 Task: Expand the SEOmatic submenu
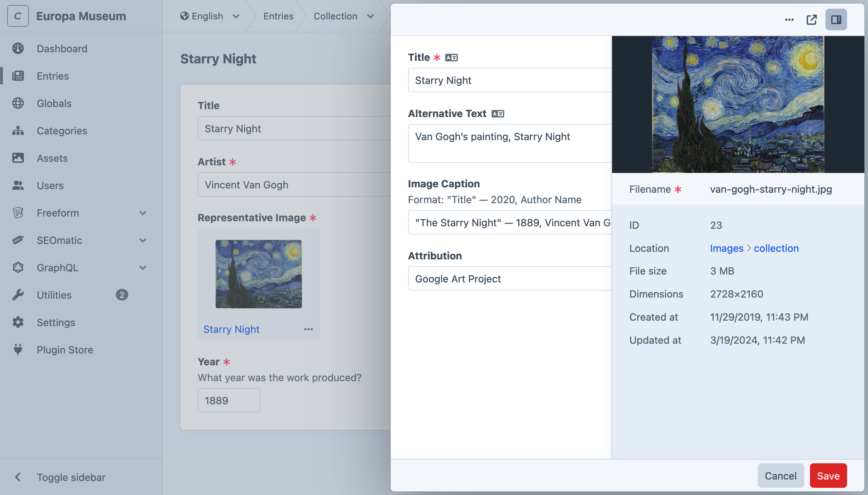click(x=143, y=240)
